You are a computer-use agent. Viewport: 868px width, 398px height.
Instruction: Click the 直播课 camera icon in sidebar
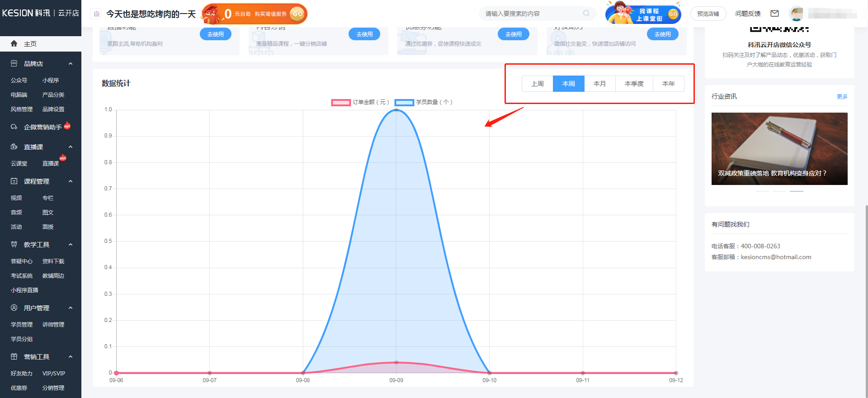tap(14, 147)
